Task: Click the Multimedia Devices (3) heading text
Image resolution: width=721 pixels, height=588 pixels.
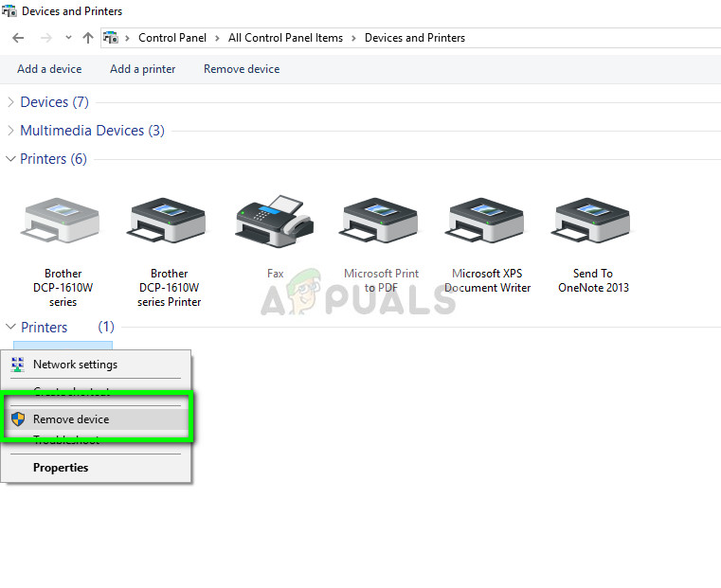Action: tap(92, 131)
